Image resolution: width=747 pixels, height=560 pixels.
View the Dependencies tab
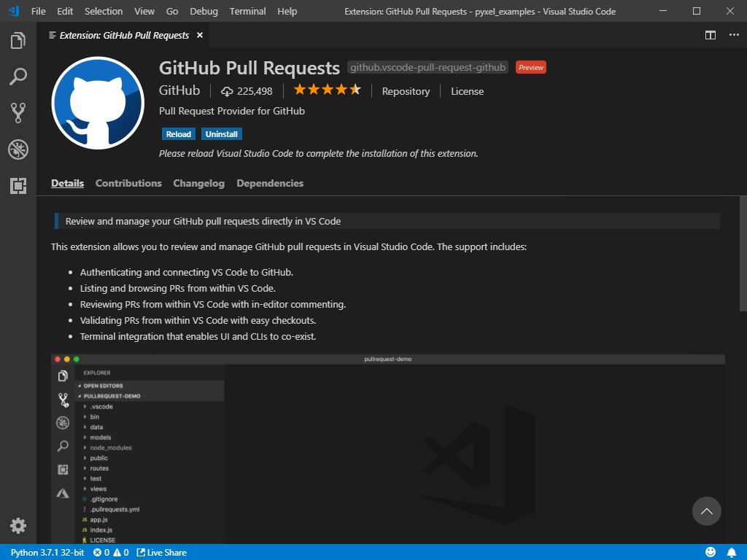click(x=270, y=183)
